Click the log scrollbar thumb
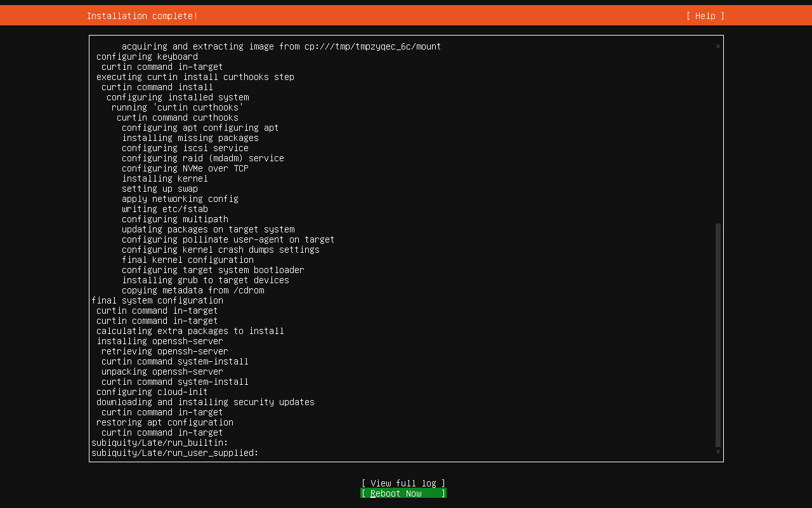The image size is (812, 508). [718, 335]
